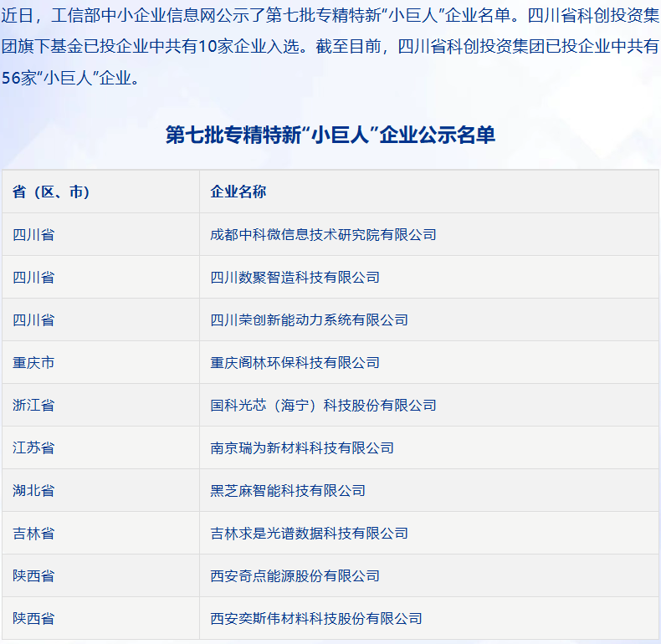Click the 湖北省 province cell

[33, 491]
